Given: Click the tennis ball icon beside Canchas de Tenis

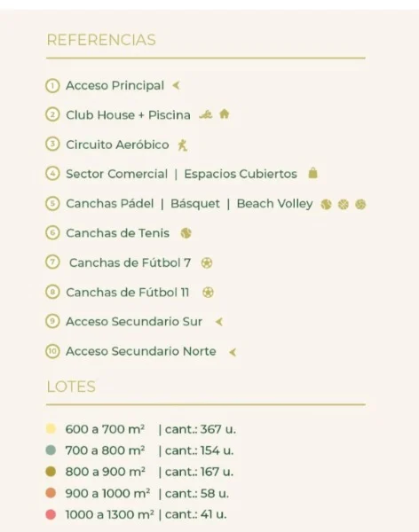Looking at the screenshot, I should point(186,233).
